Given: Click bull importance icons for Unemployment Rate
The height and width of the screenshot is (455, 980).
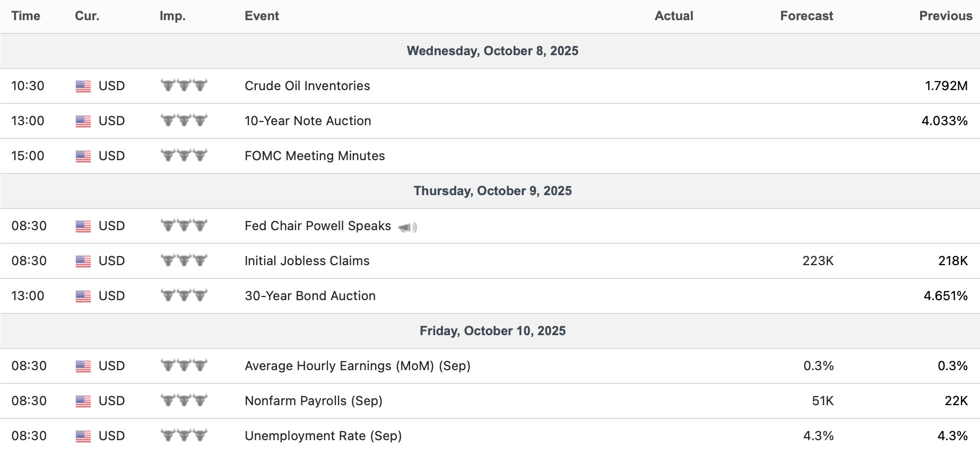Looking at the screenshot, I should pos(184,435).
